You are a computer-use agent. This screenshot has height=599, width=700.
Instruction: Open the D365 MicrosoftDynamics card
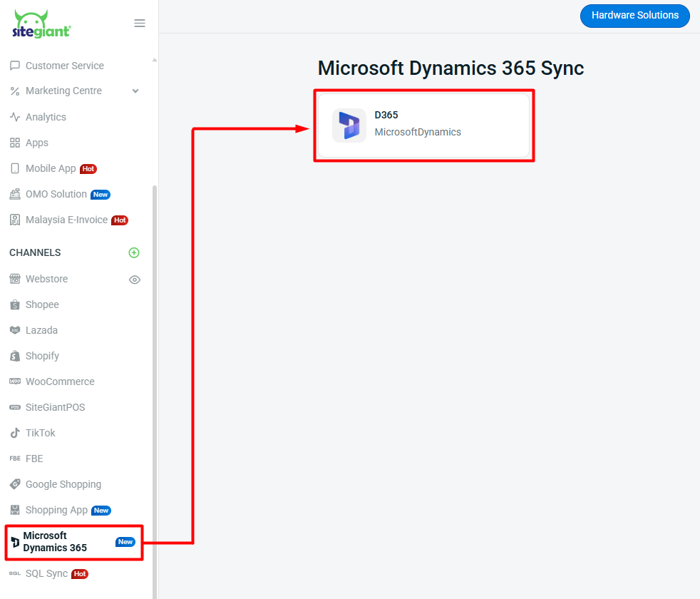click(x=423, y=126)
